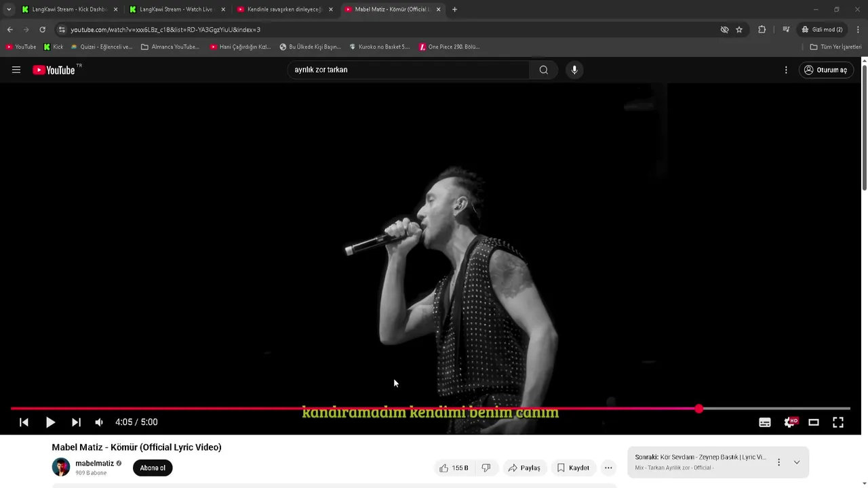868x488 pixels.
Task: Switch to theater mode
Action: (814, 422)
